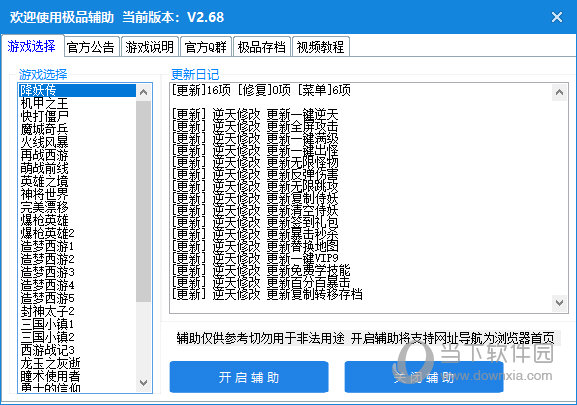Select 降妖传 in the game list
Screen dimensions: 577x405
[77, 90]
